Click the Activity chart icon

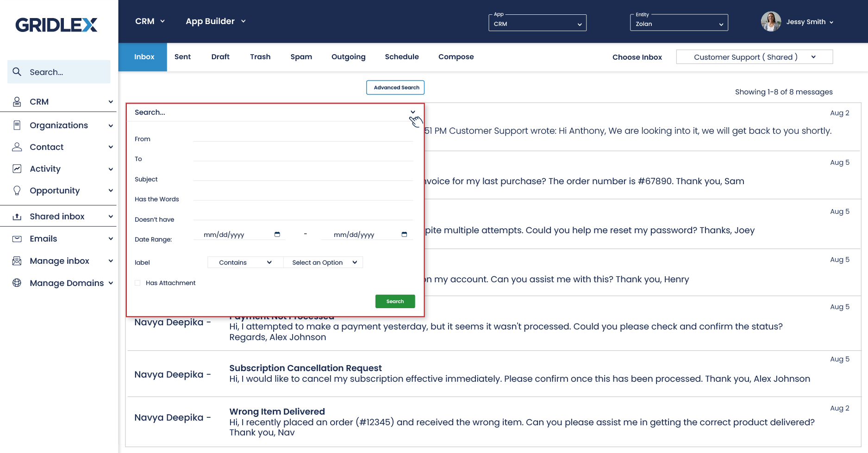17,168
